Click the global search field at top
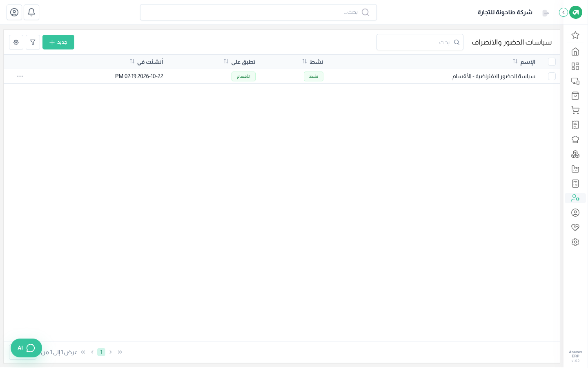 click(x=258, y=12)
